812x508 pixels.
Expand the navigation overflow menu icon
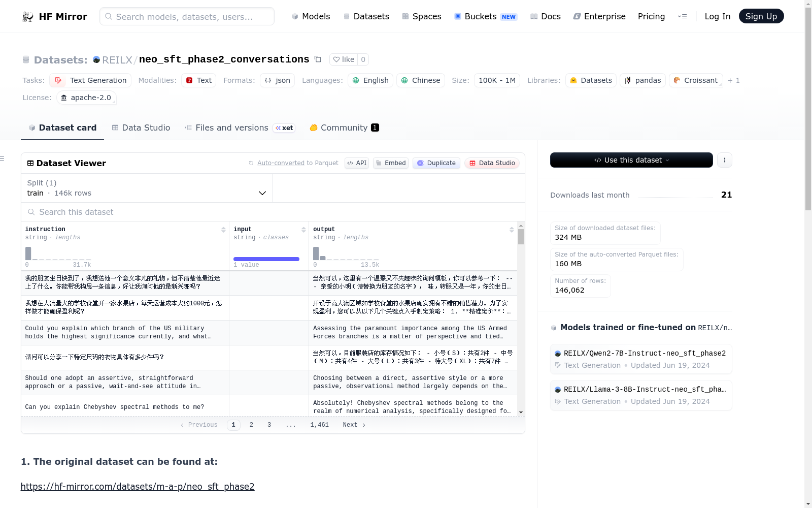click(682, 16)
